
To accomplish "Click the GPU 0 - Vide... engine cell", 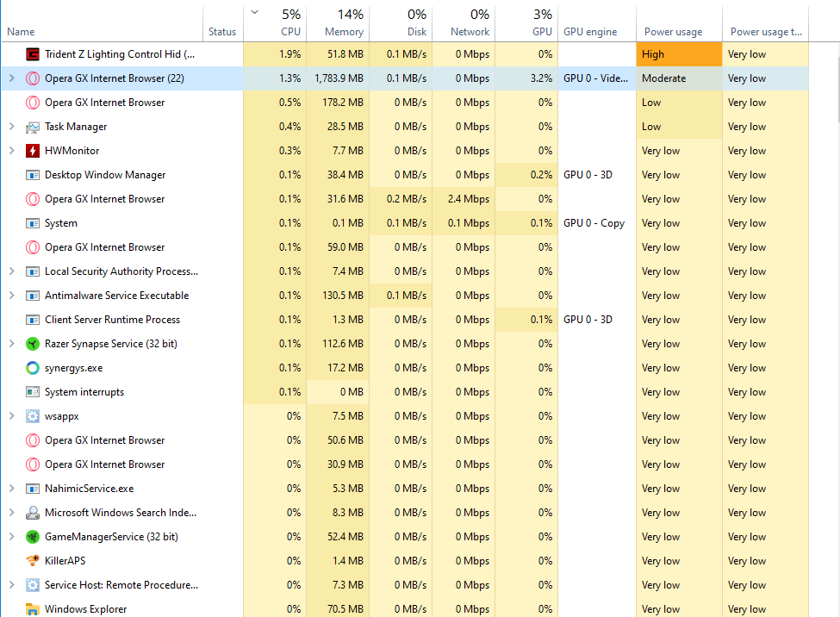I will pos(597,78).
